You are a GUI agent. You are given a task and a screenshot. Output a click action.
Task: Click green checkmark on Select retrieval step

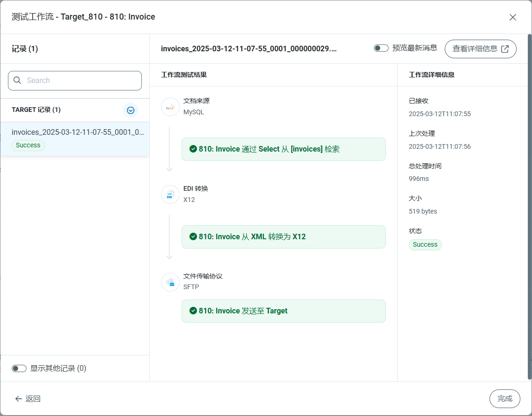point(193,149)
